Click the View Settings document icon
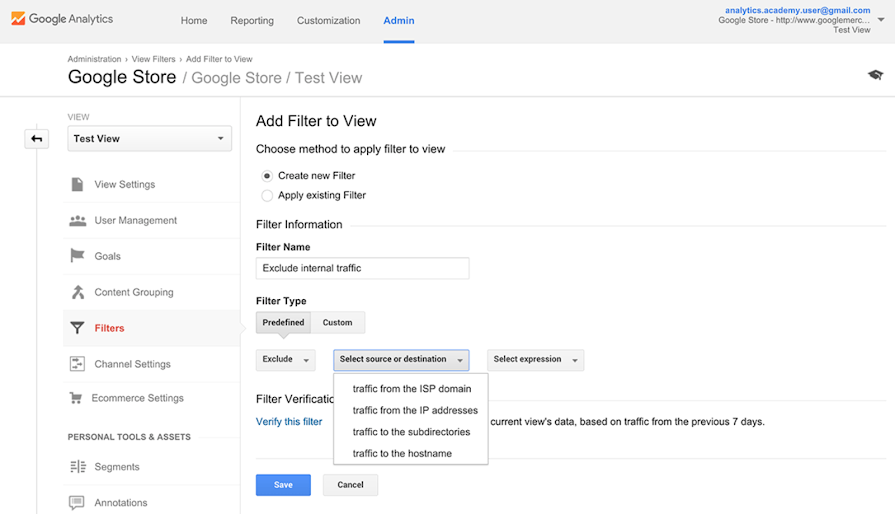Viewport: 895px width, 514px height. pos(77,184)
